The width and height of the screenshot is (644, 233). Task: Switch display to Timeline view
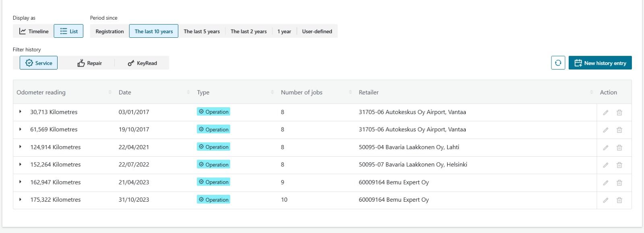(x=34, y=31)
